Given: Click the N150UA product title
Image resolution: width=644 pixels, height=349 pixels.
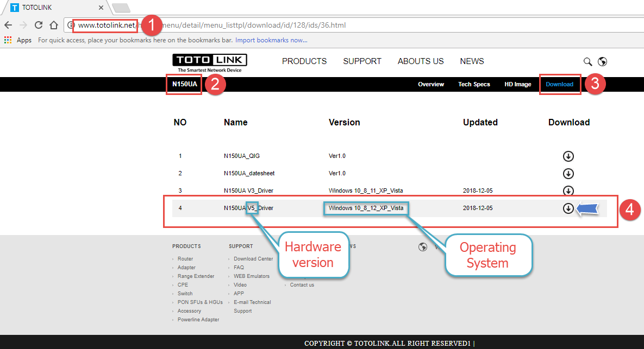Looking at the screenshot, I should coord(184,84).
